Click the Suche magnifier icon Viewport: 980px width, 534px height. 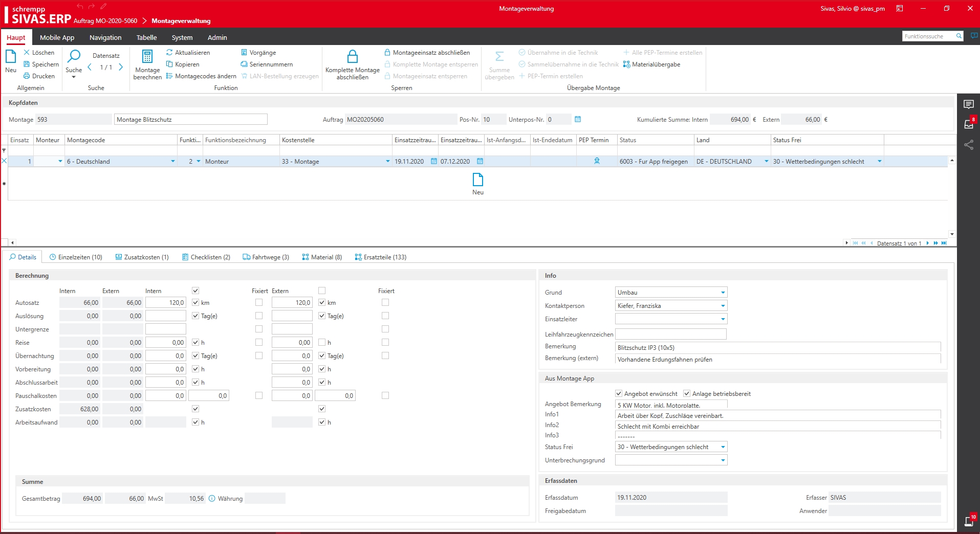click(x=74, y=56)
